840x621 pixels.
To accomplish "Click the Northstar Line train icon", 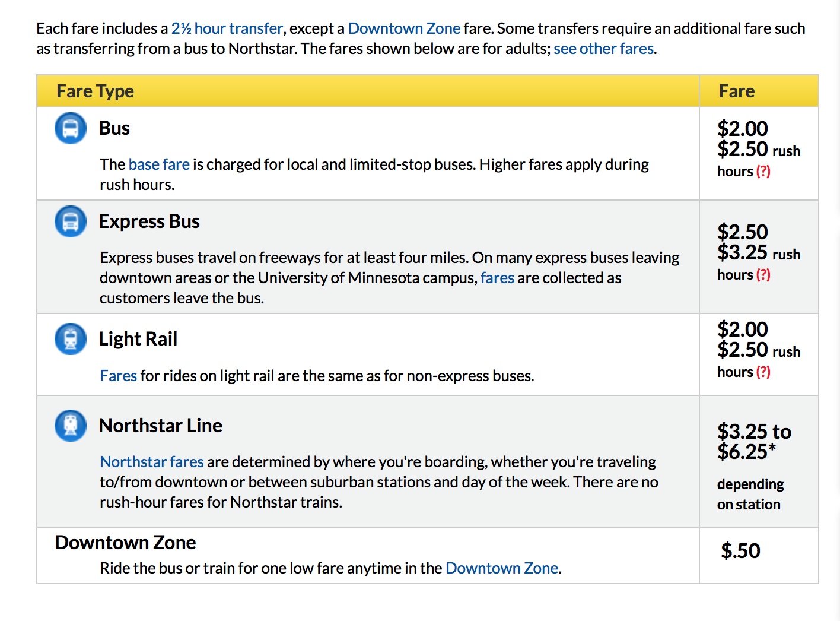I will click(71, 426).
